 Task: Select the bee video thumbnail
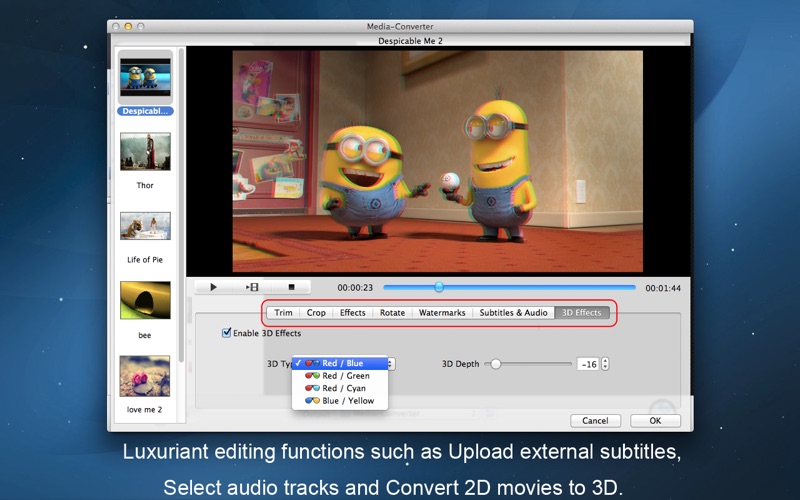tap(145, 301)
